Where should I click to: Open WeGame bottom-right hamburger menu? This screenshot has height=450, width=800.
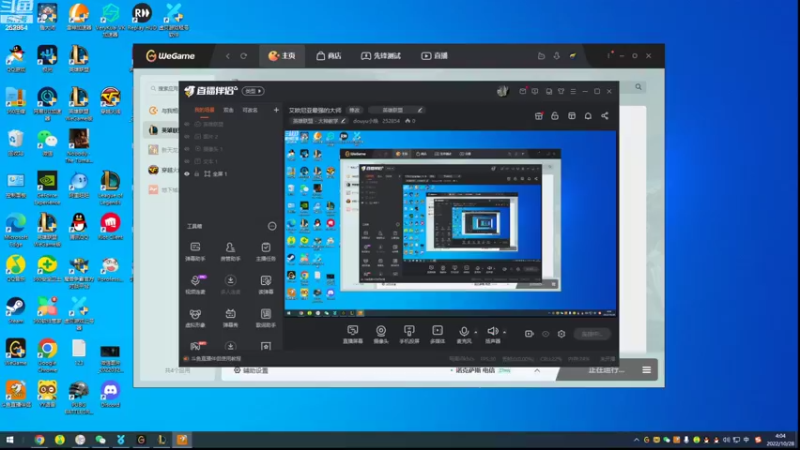(646, 370)
